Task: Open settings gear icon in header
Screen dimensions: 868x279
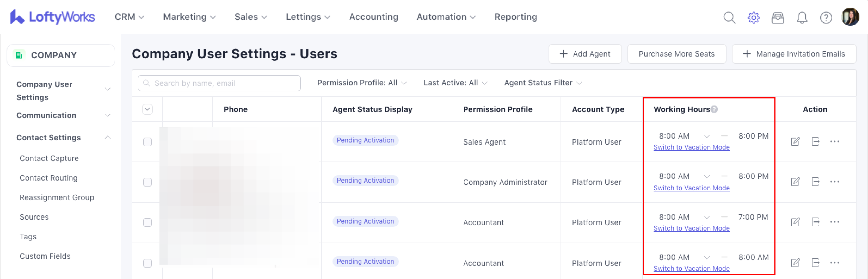Action: (x=753, y=17)
